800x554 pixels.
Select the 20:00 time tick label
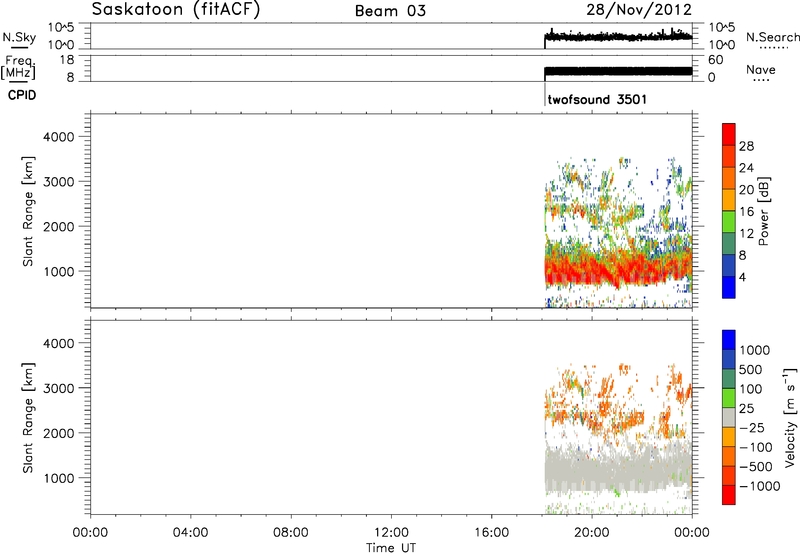(592, 533)
